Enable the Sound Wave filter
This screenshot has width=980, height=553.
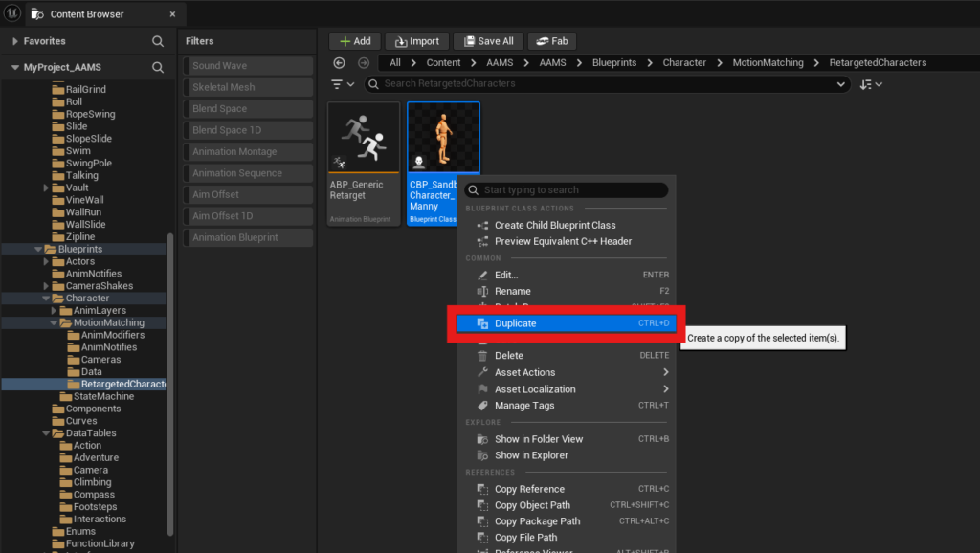pos(249,66)
